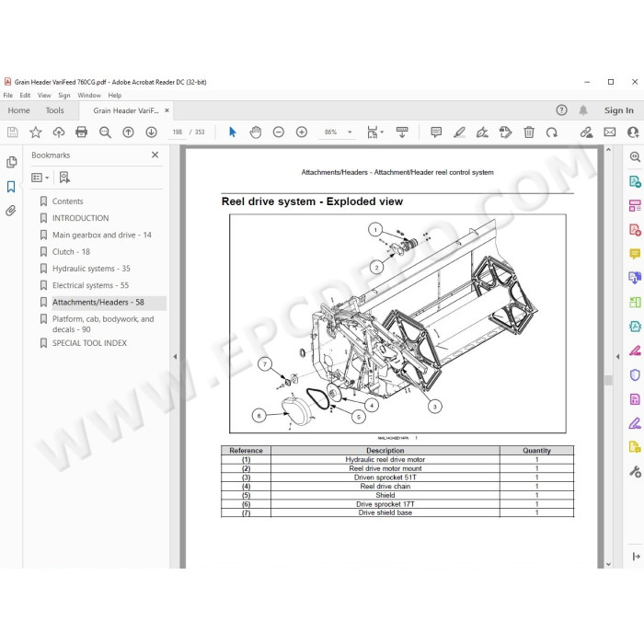Collapse the left navigation pane arrow
The height and width of the screenshot is (644, 644).
point(175,357)
